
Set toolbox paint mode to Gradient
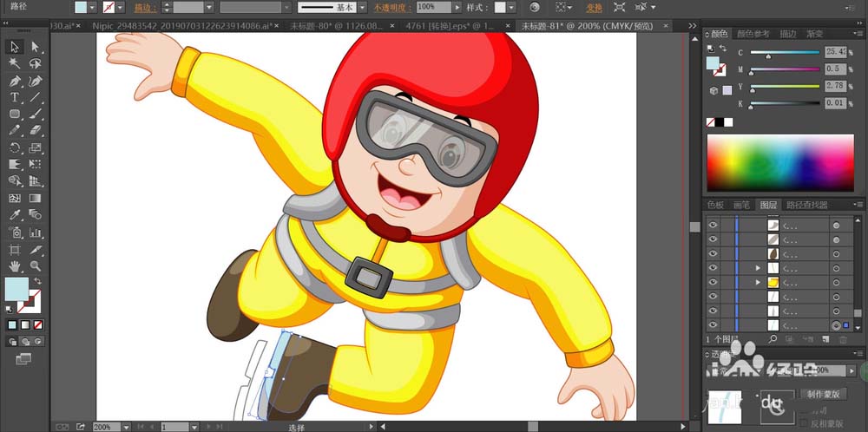point(25,324)
